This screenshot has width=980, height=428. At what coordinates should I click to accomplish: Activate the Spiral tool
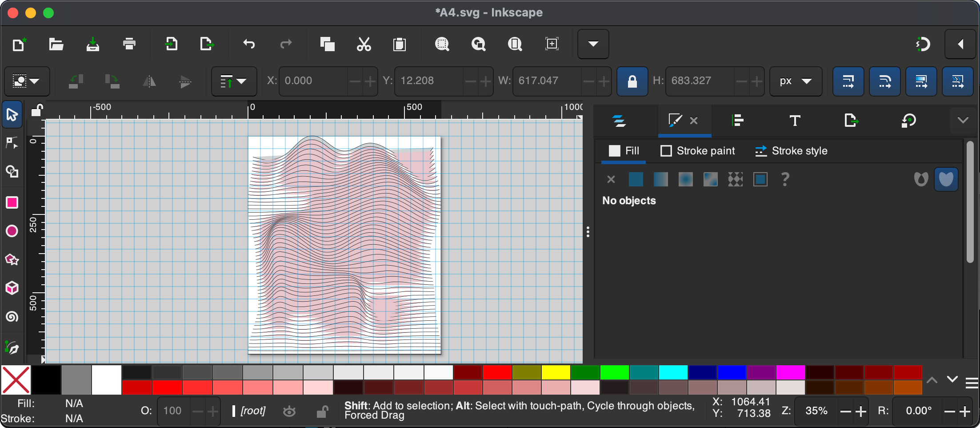(12, 317)
